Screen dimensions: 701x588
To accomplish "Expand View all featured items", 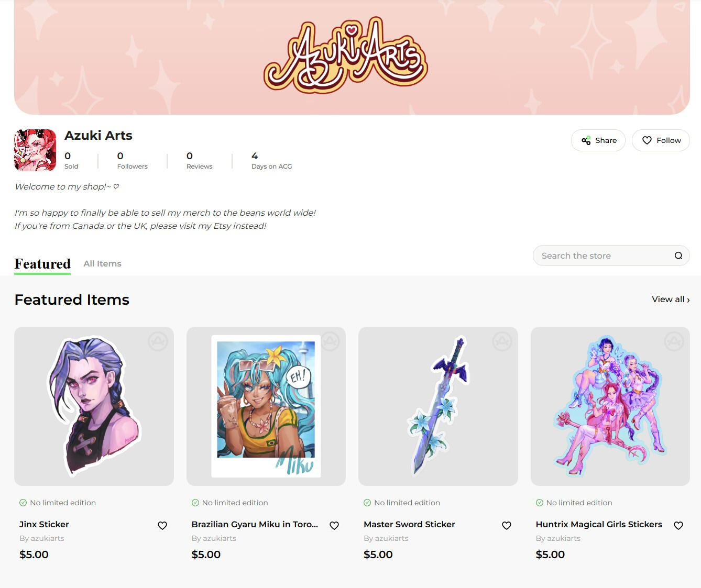I will 671,299.
